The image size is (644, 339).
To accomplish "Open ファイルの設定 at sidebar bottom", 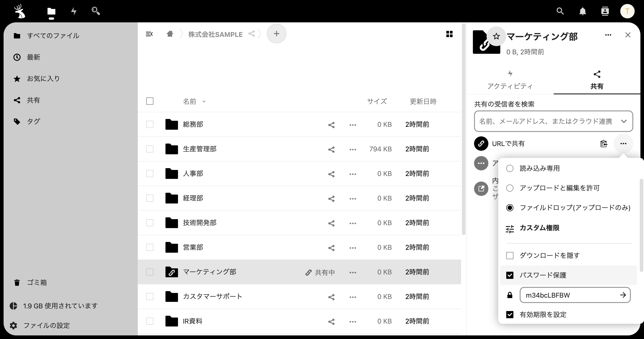I will [x=47, y=326].
